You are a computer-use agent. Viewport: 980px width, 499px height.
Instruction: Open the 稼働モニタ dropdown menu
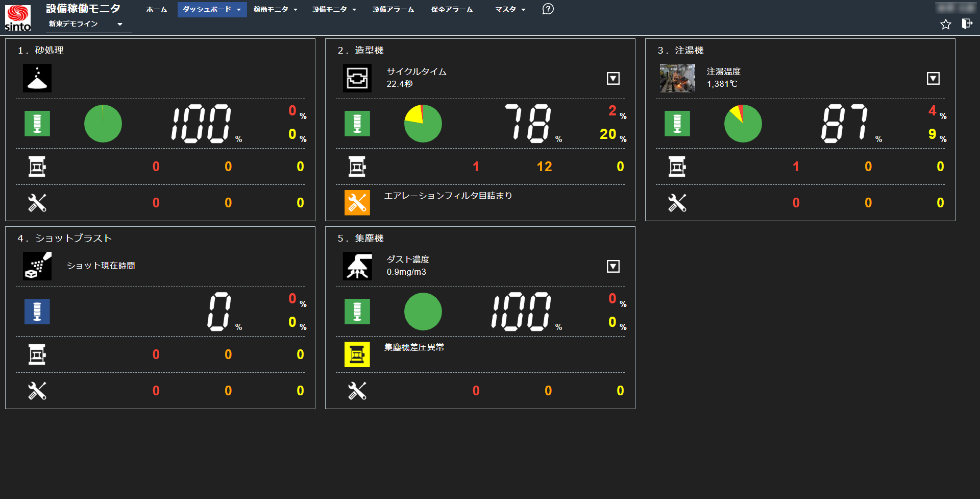coord(276,9)
